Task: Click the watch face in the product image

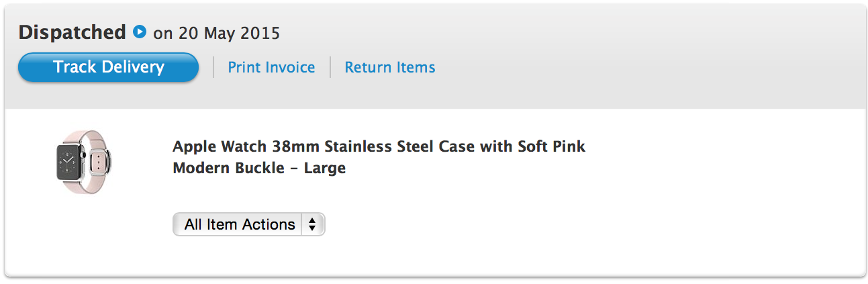Action: coord(70,162)
